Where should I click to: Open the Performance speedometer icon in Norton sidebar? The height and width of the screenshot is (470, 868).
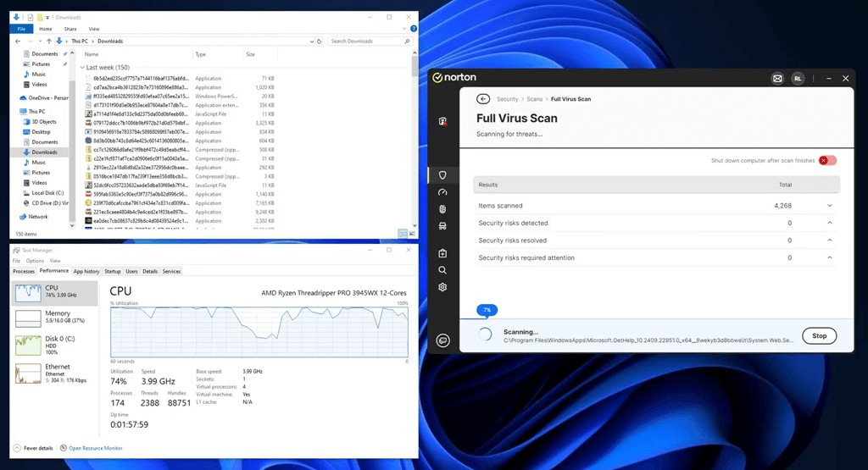442,192
